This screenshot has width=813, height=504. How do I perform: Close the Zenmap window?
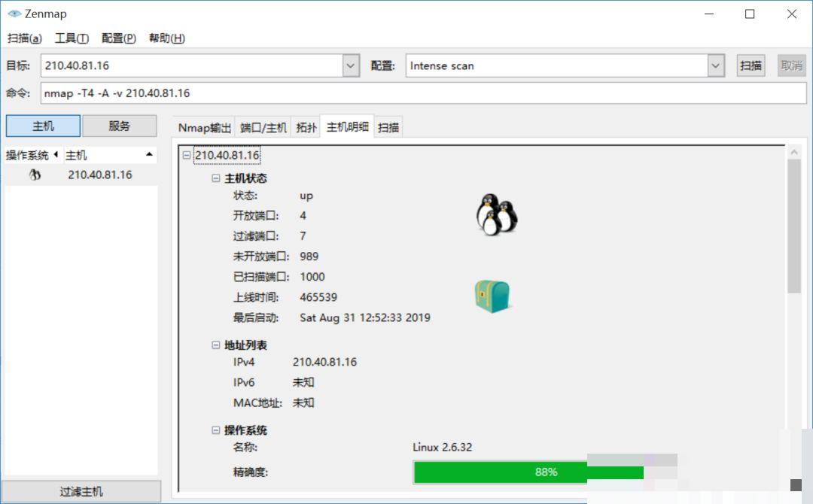(791, 14)
